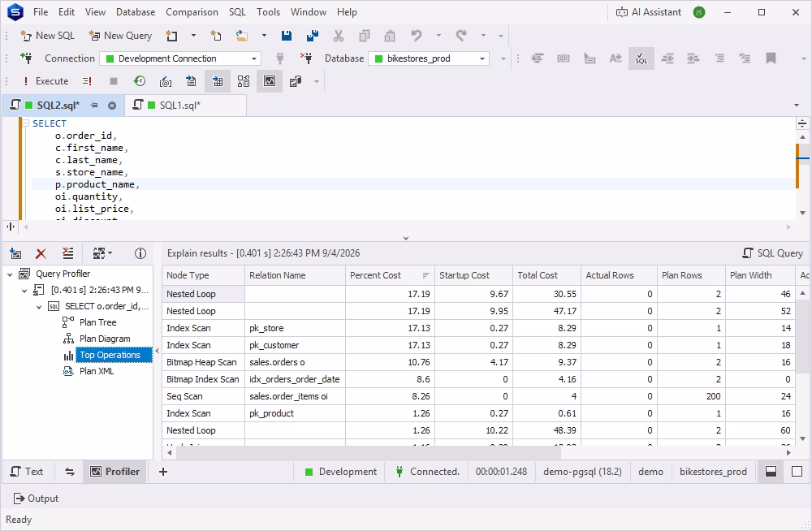Toggle the single pane layout button
812x531 pixels.
pos(797,472)
